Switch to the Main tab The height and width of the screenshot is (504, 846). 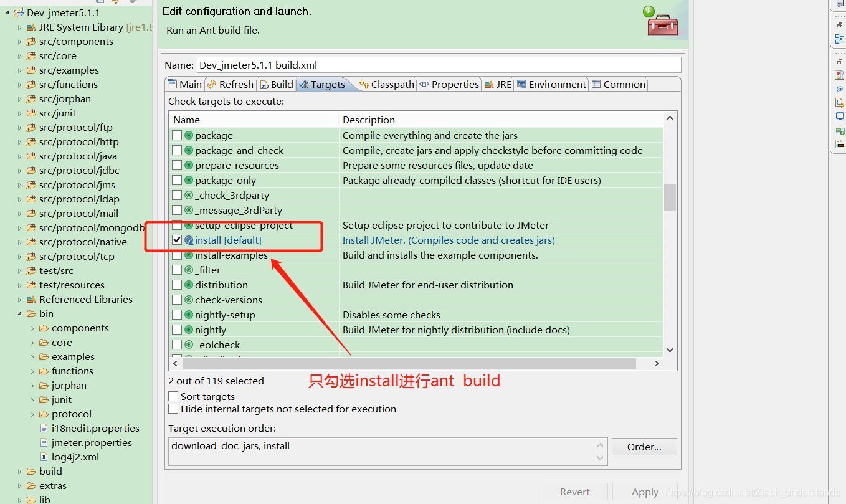[x=185, y=84]
